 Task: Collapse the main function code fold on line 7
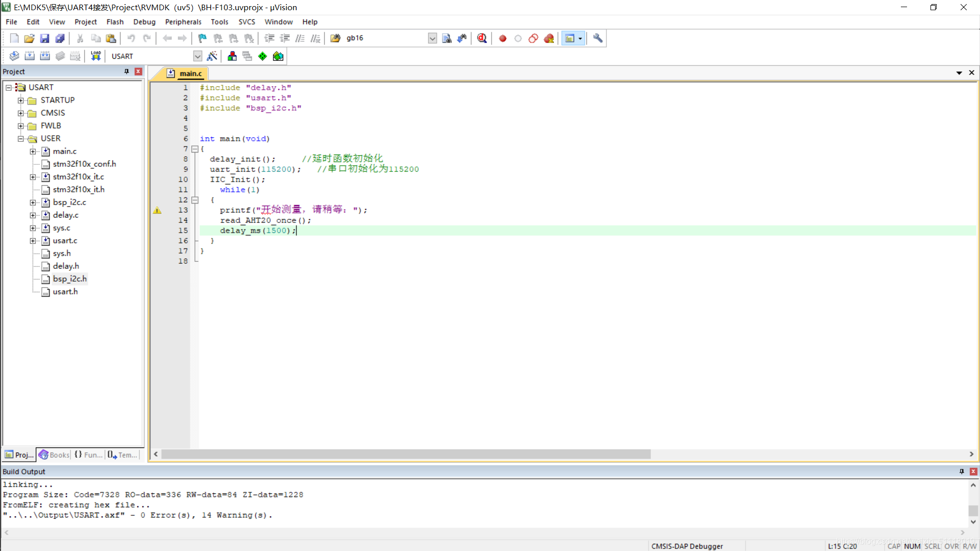[195, 149]
